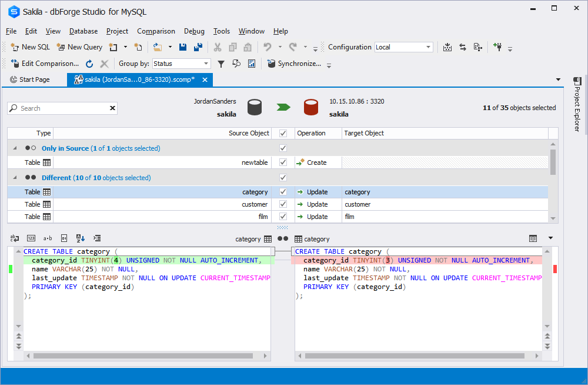Click the New SQL toolbar button
Viewport: 588px width, 385px height.
click(x=31, y=47)
